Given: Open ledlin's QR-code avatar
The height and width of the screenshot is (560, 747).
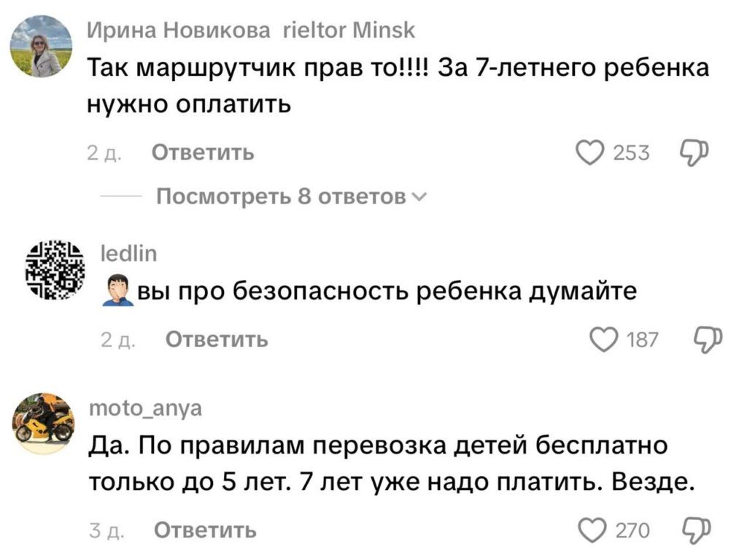Looking at the screenshot, I should [55, 269].
